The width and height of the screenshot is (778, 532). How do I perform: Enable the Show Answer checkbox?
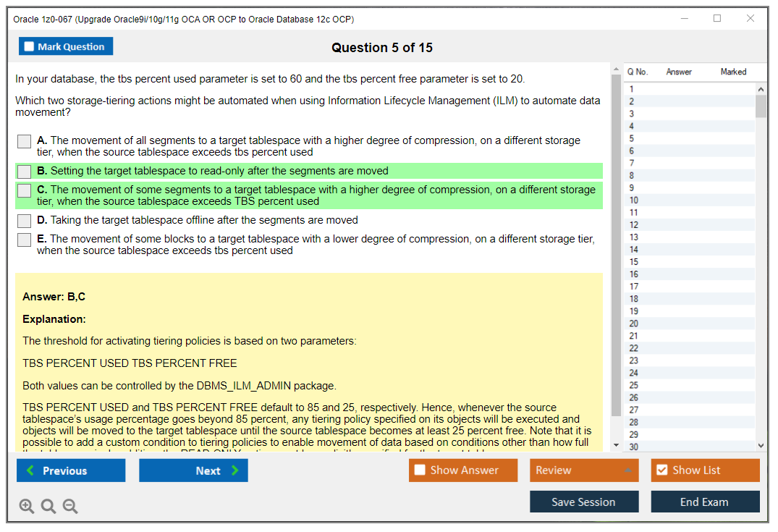tap(420, 470)
